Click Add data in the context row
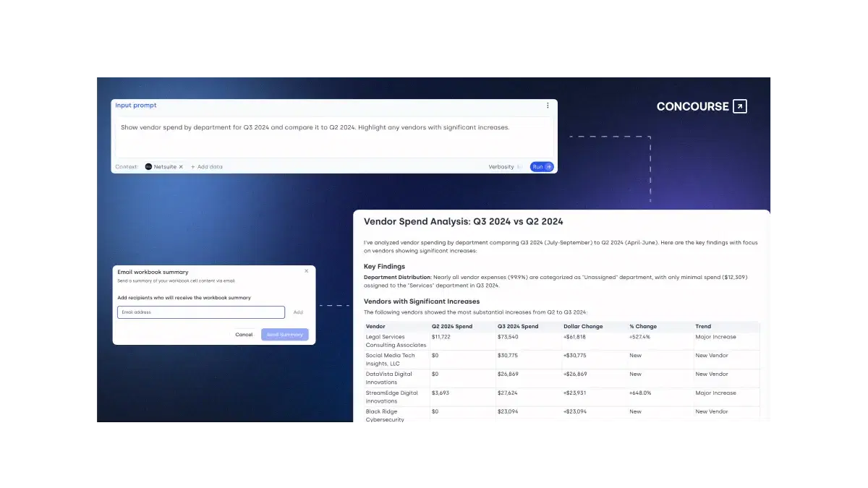 tap(207, 167)
